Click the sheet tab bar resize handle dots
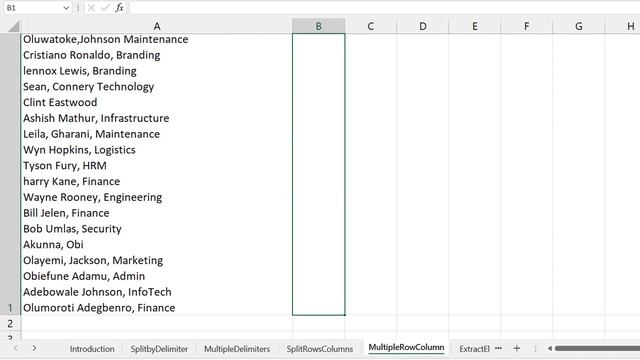640x360 pixels. pos(535,349)
